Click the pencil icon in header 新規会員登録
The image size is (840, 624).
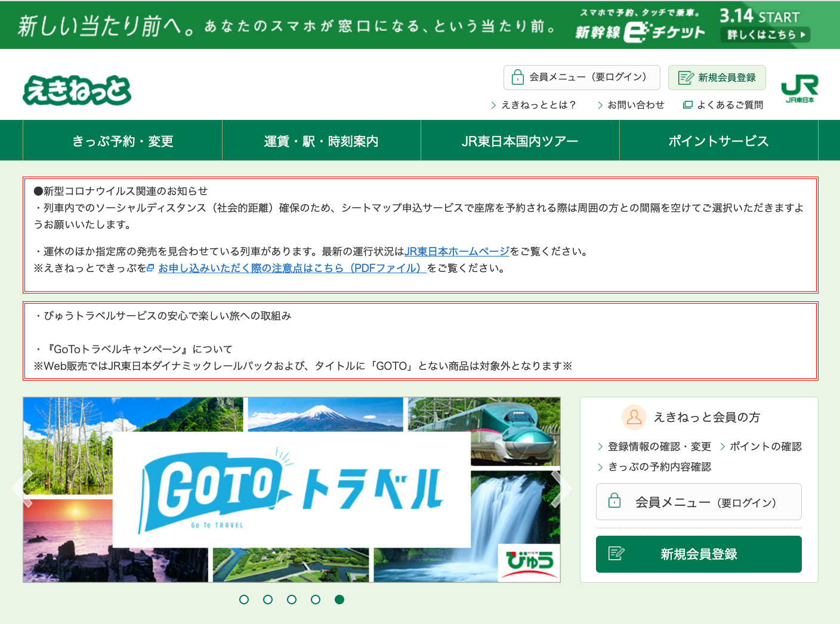point(686,78)
